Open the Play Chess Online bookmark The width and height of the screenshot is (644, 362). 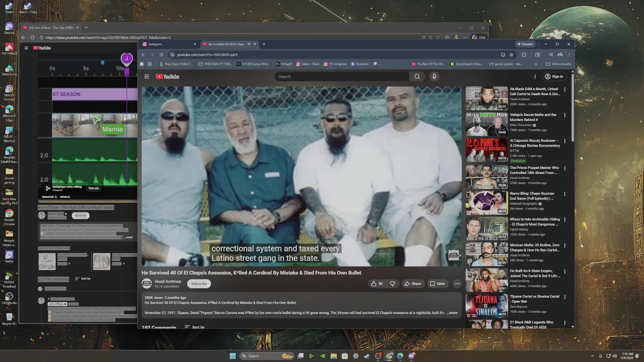(176, 64)
